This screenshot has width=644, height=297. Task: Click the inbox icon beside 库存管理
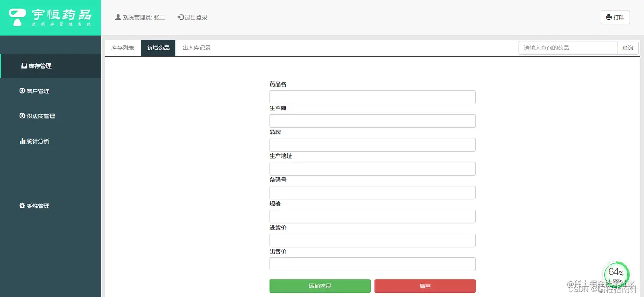tap(24, 66)
